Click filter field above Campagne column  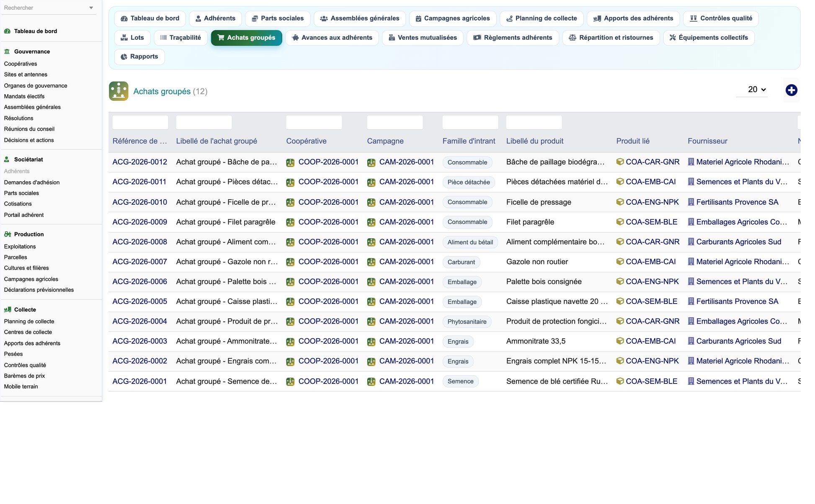click(395, 122)
